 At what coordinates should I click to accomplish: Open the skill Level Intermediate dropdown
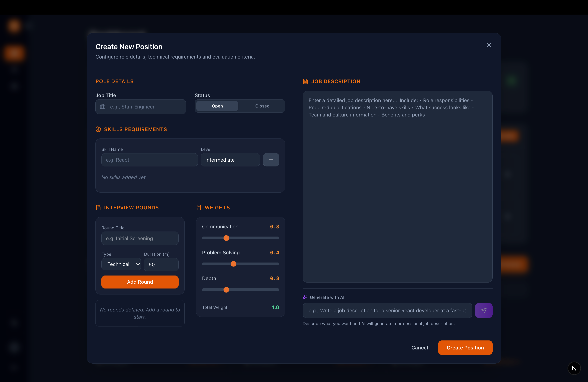[230, 160]
